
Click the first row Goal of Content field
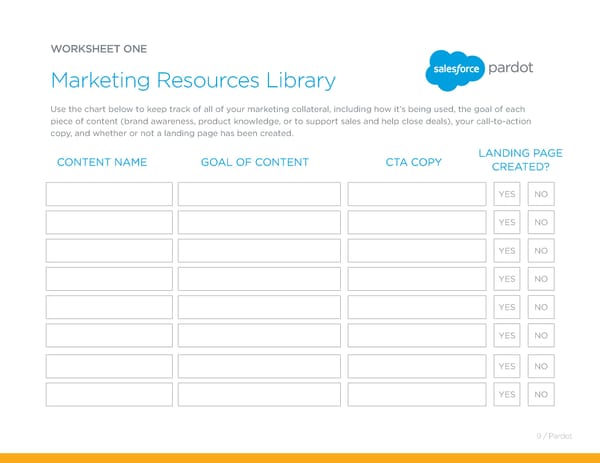click(259, 195)
